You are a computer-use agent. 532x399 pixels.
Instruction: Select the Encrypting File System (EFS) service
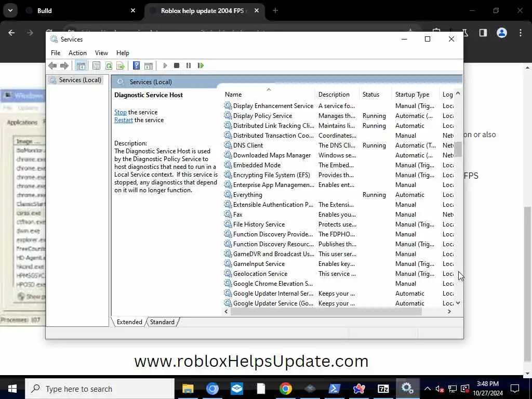click(339, 175)
